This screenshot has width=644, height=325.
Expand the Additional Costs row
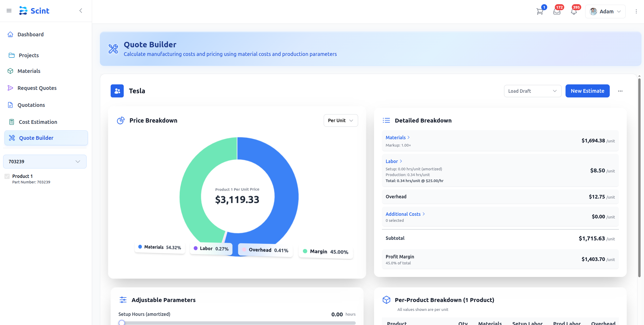[x=405, y=214]
